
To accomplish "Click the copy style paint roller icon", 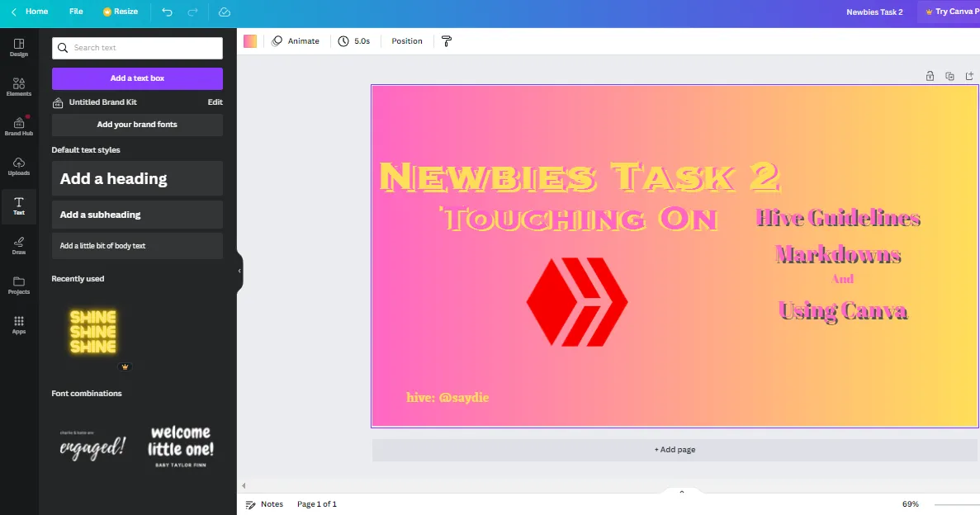I will (x=447, y=41).
